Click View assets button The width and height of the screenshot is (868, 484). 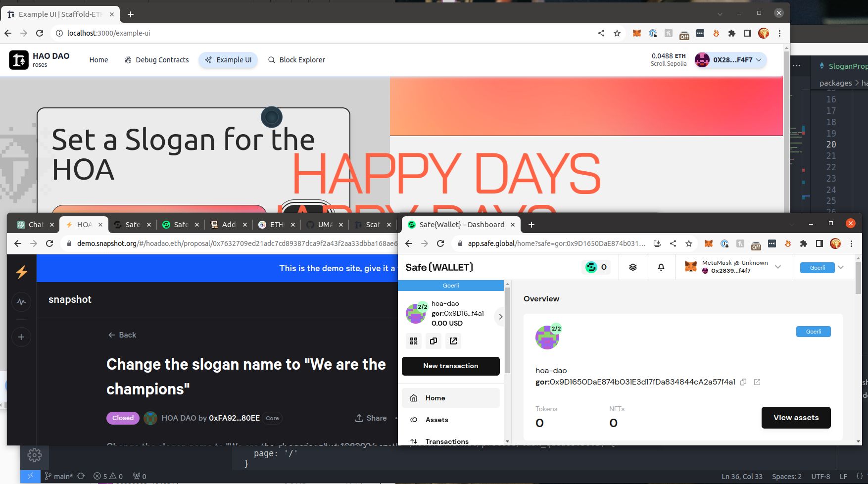click(796, 418)
